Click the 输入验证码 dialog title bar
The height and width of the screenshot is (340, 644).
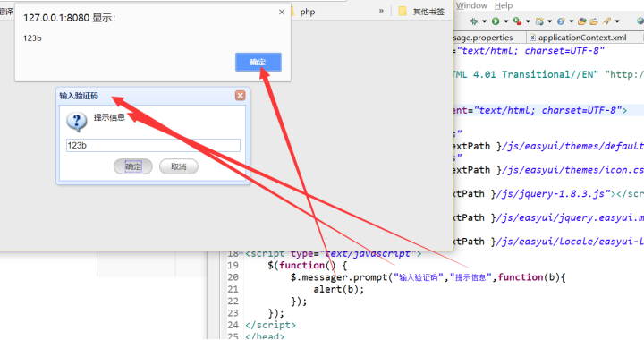point(153,96)
